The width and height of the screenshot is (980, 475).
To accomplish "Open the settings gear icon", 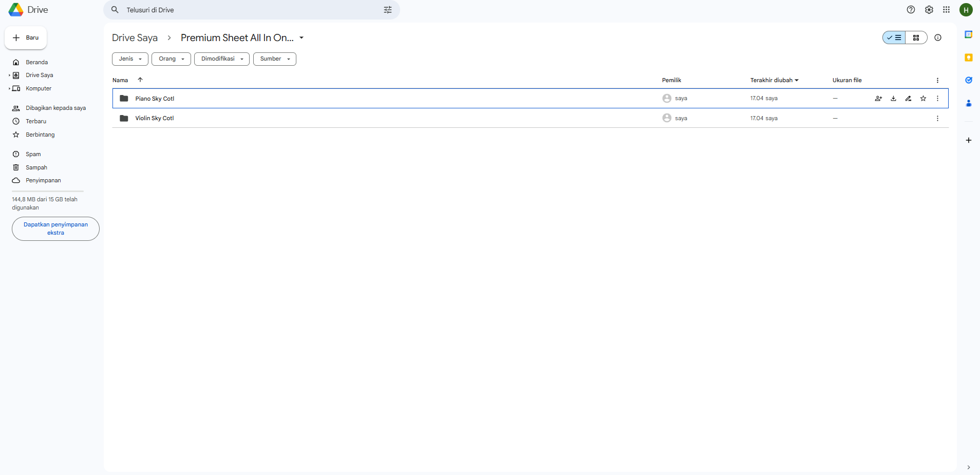I will pos(929,10).
